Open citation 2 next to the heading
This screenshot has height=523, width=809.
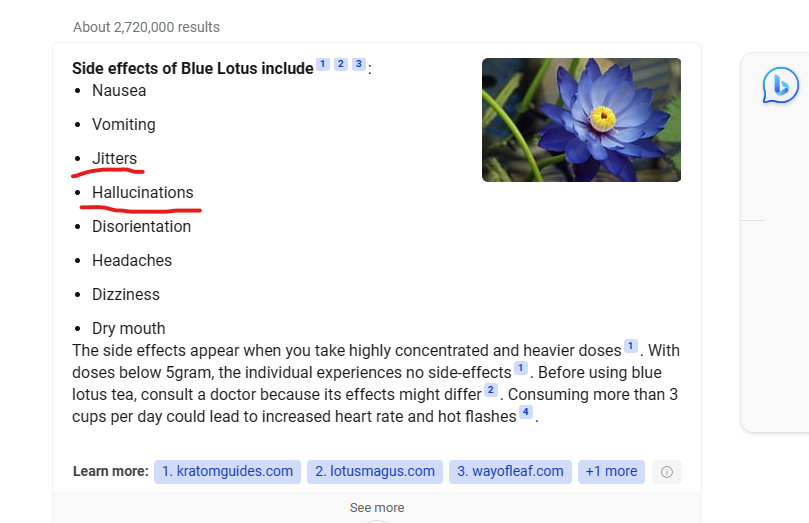tap(341, 64)
